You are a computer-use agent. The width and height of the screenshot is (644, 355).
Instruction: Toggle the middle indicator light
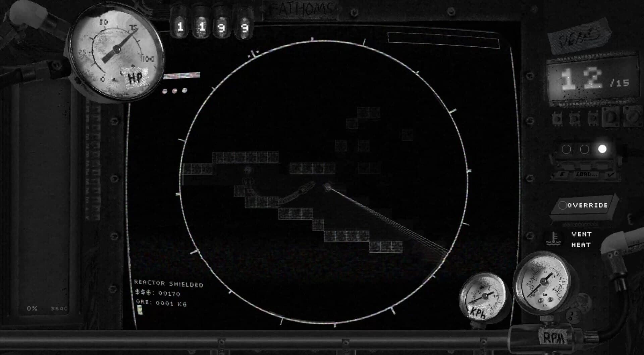click(x=584, y=149)
